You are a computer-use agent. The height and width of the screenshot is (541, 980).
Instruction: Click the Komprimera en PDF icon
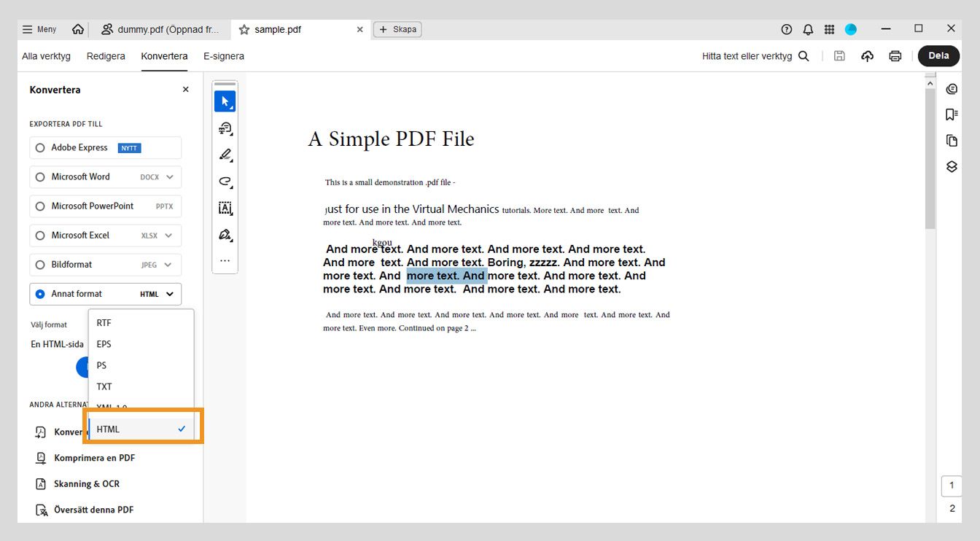point(41,458)
